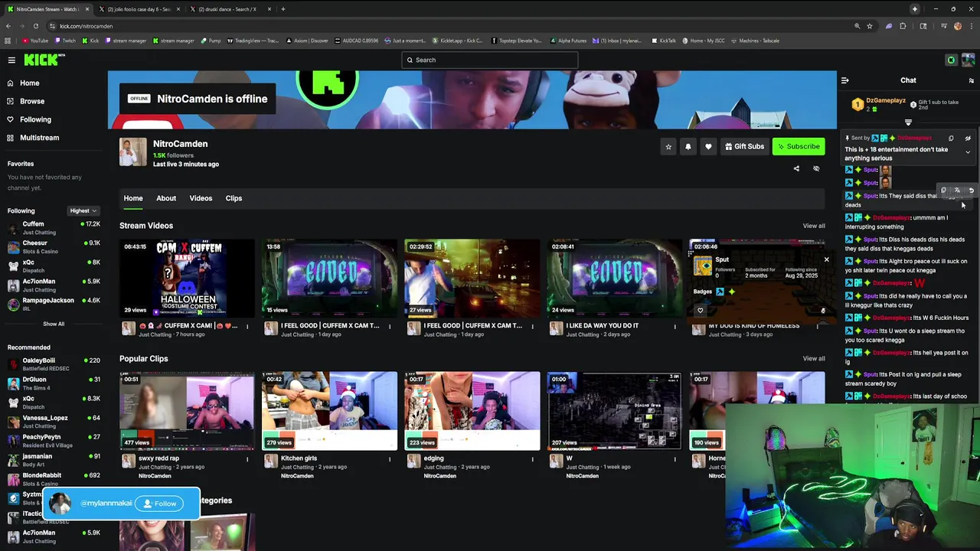Open OakleyBoiii in Recommended

(x=54, y=364)
